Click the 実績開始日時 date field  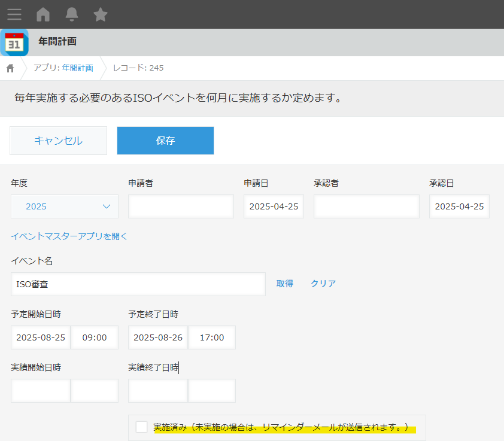coord(41,391)
